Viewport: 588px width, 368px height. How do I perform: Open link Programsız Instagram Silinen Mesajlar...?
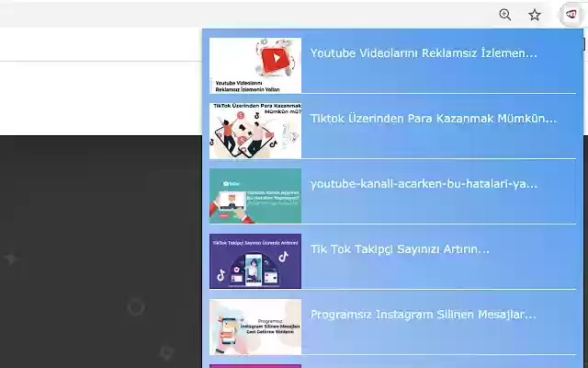tap(424, 315)
